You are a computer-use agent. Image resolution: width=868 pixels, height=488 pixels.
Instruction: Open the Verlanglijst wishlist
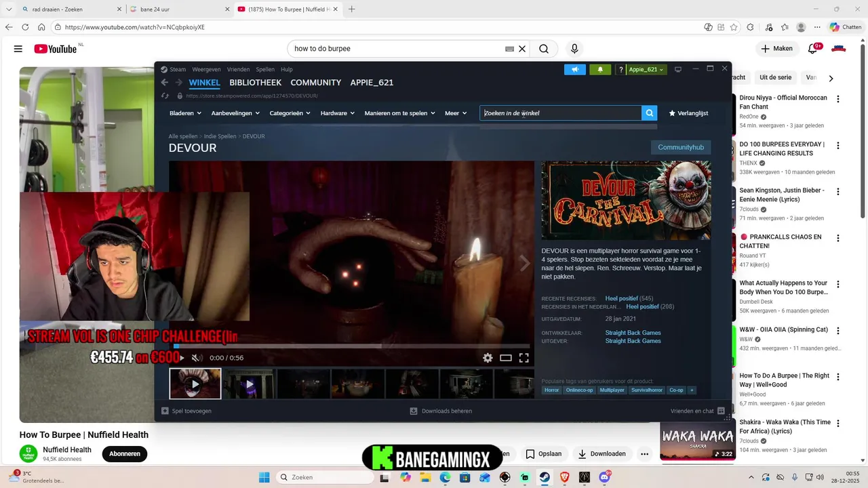tap(688, 113)
